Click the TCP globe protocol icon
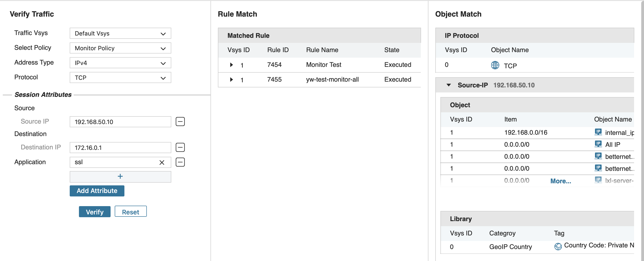This screenshot has height=261, width=644. click(495, 65)
